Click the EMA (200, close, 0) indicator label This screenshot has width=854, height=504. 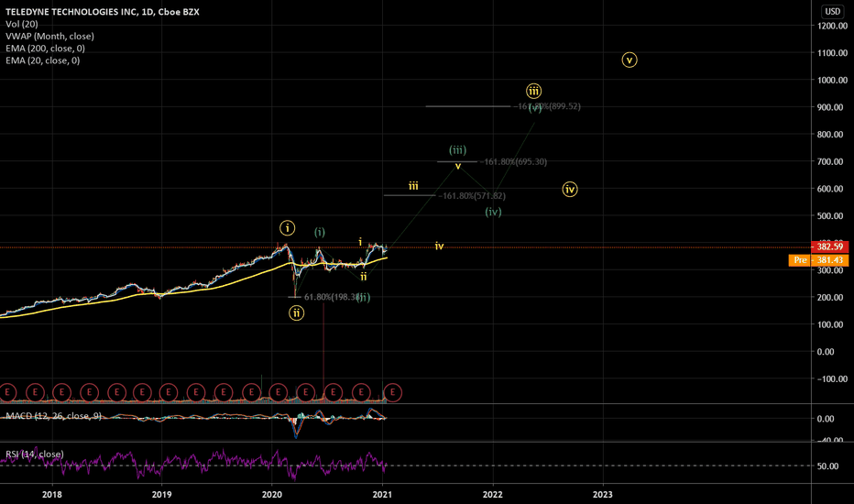click(45, 48)
